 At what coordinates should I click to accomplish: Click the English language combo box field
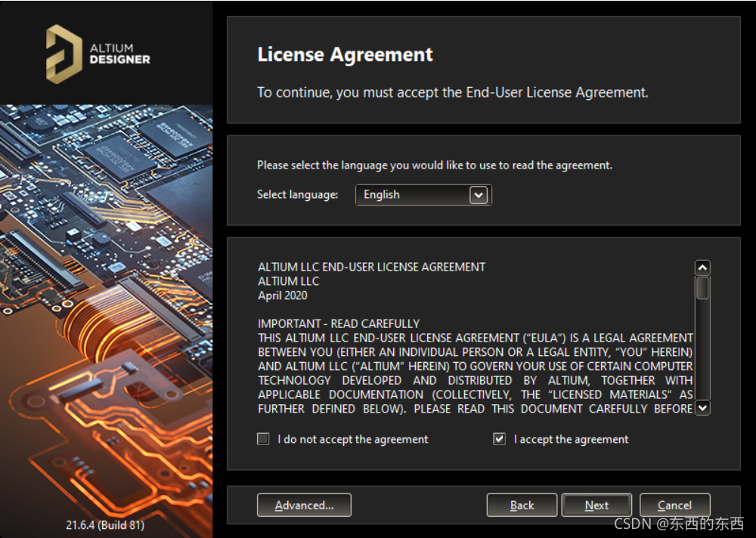pyautogui.click(x=412, y=195)
